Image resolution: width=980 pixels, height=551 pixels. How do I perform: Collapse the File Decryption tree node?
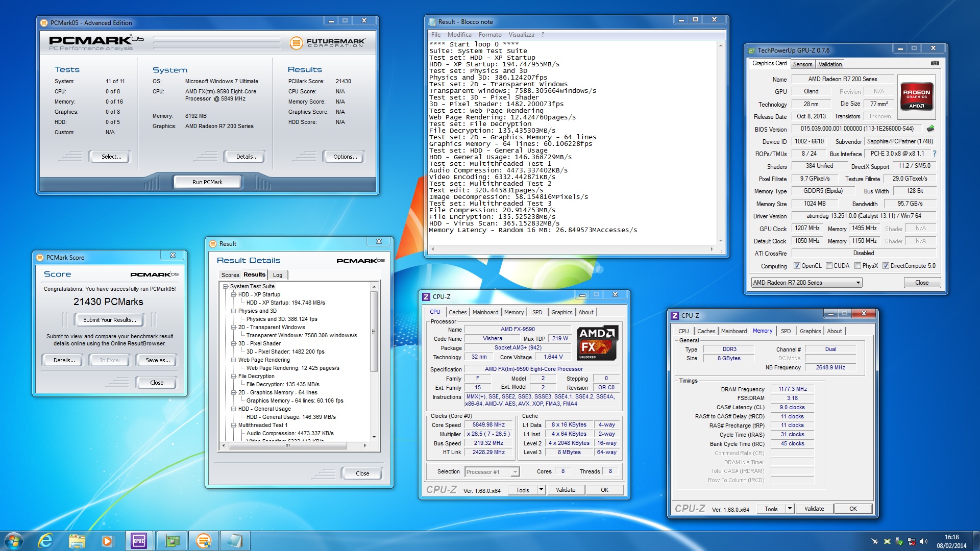click(233, 376)
